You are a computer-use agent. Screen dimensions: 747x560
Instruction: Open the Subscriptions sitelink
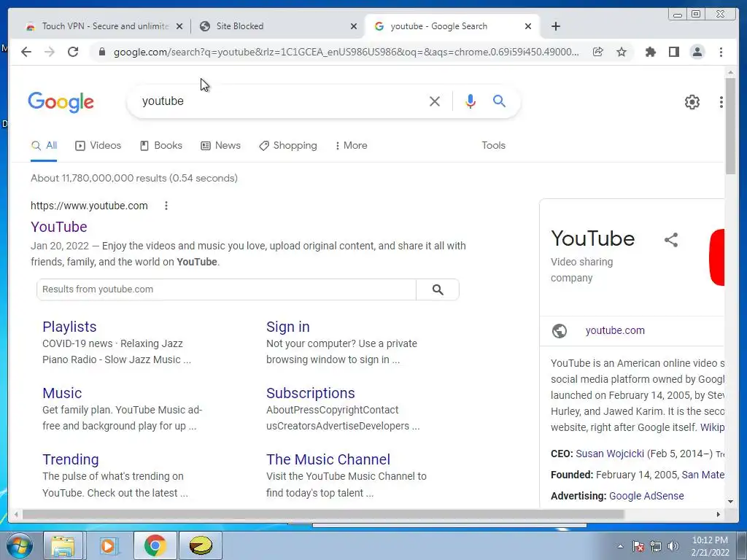[x=310, y=393]
